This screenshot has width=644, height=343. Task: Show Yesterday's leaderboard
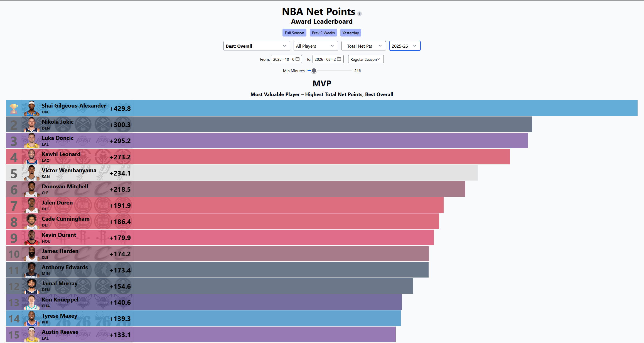(x=350, y=33)
